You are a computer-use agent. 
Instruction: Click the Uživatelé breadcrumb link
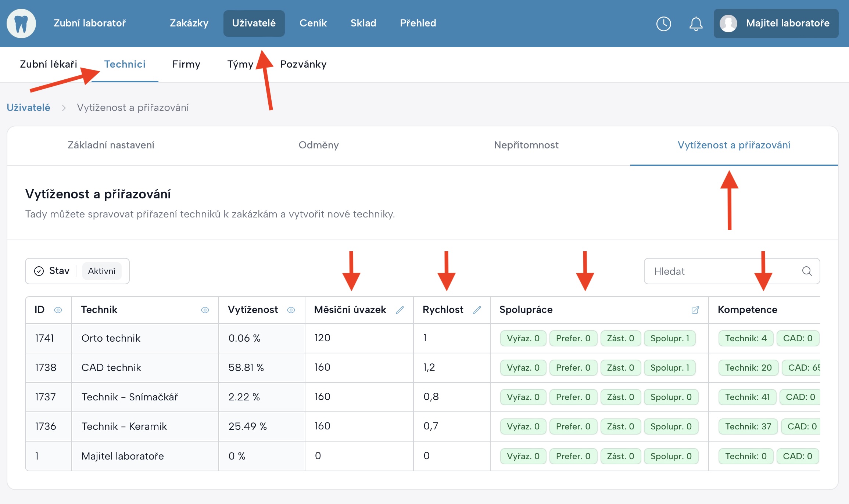pyautogui.click(x=29, y=108)
